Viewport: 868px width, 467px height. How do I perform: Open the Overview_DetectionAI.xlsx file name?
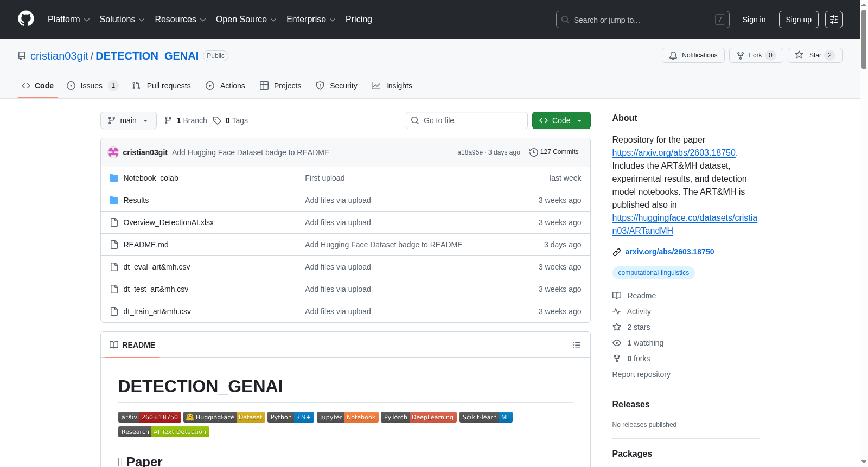tap(169, 222)
